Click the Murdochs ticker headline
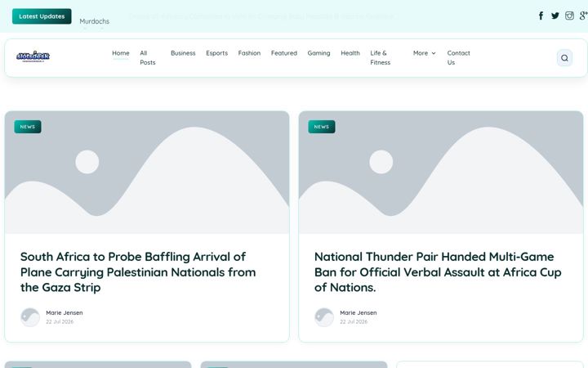The height and width of the screenshot is (368, 588). tap(94, 21)
